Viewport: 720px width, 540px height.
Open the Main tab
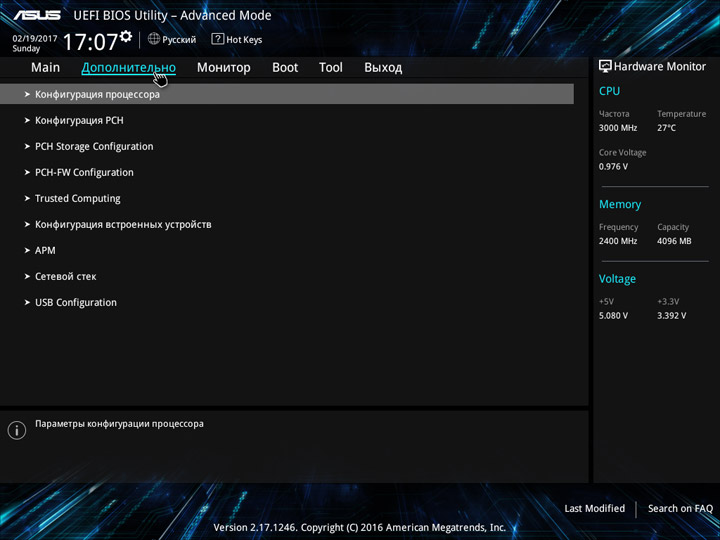click(45, 68)
